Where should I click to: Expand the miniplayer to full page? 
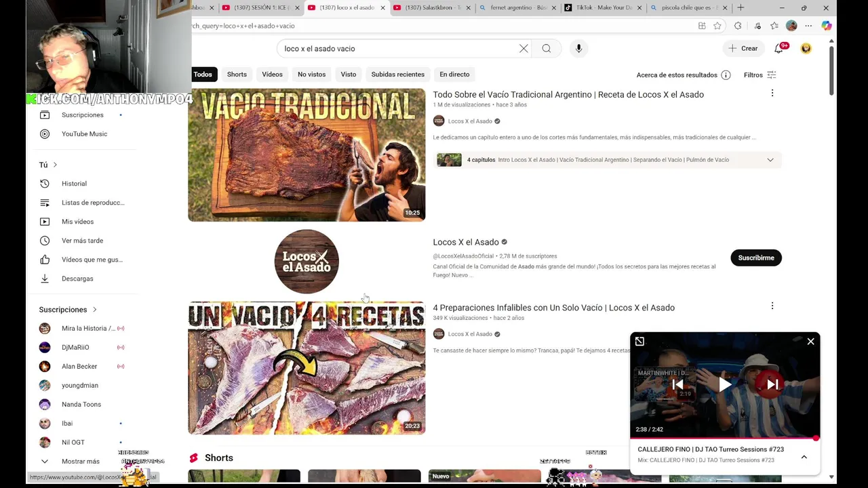(639, 342)
